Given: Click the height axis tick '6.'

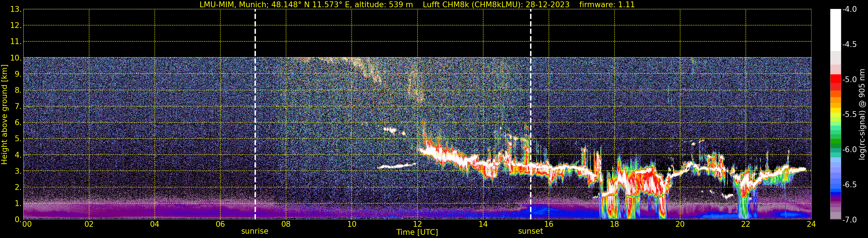Looking at the screenshot, I should [x=18, y=122].
